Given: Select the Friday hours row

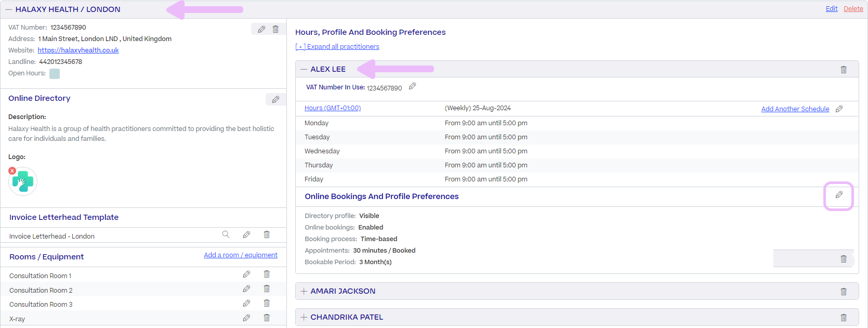Looking at the screenshot, I should (x=577, y=179).
